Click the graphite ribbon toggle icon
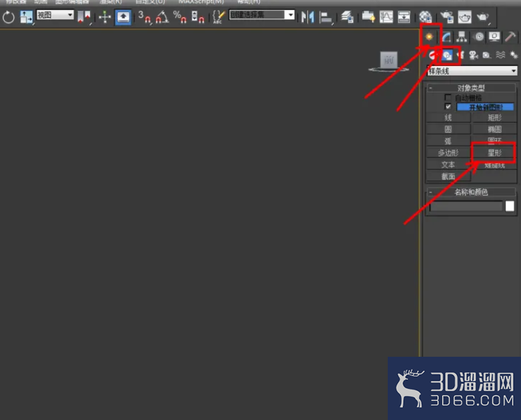The image size is (521, 420). point(368,17)
